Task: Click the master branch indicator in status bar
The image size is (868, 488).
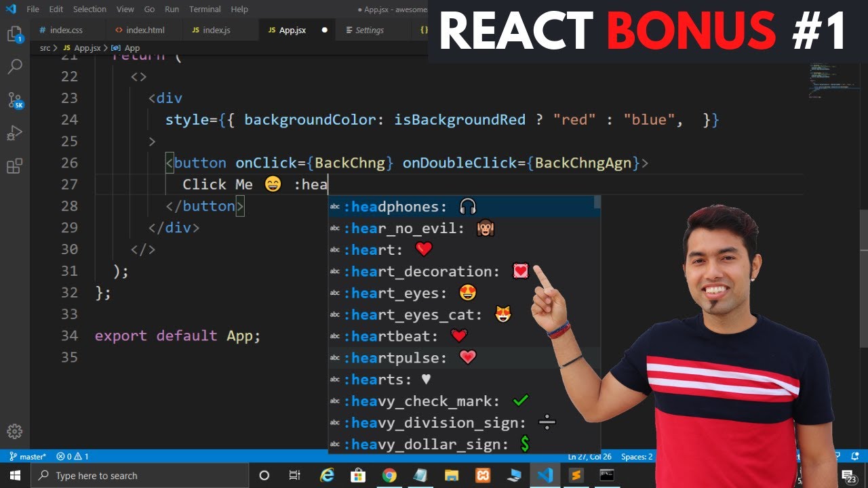Action: (x=28, y=457)
